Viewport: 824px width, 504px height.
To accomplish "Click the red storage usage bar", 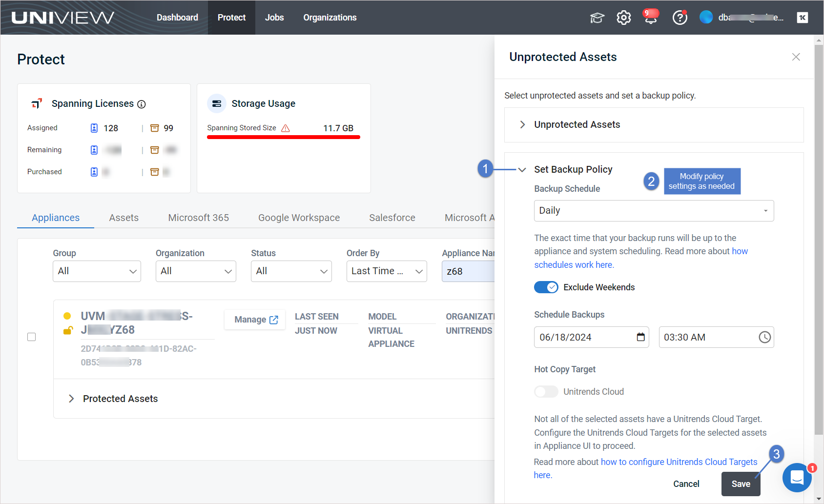I will (x=284, y=137).
